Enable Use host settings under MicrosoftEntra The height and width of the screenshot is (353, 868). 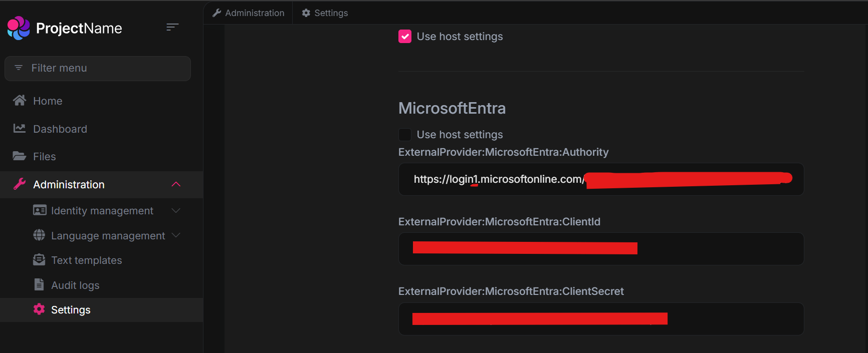point(405,135)
